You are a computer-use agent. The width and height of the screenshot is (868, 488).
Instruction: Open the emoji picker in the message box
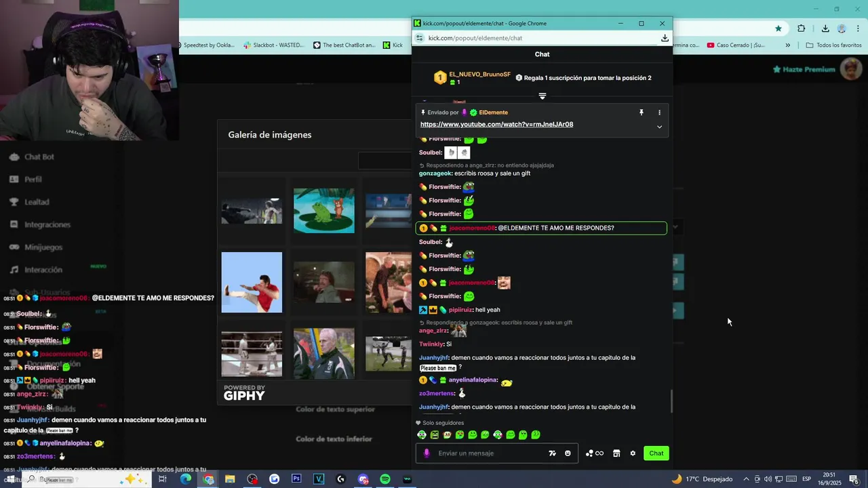click(x=568, y=453)
